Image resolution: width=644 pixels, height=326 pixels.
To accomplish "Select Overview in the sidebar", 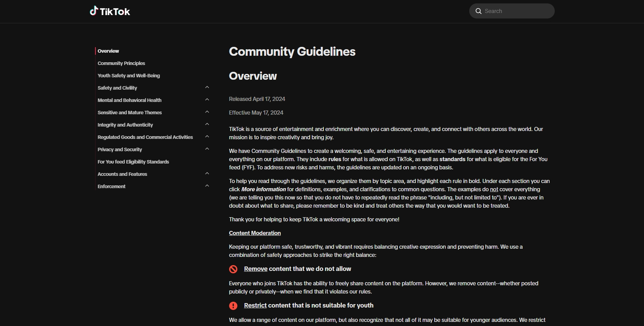I will click(108, 51).
